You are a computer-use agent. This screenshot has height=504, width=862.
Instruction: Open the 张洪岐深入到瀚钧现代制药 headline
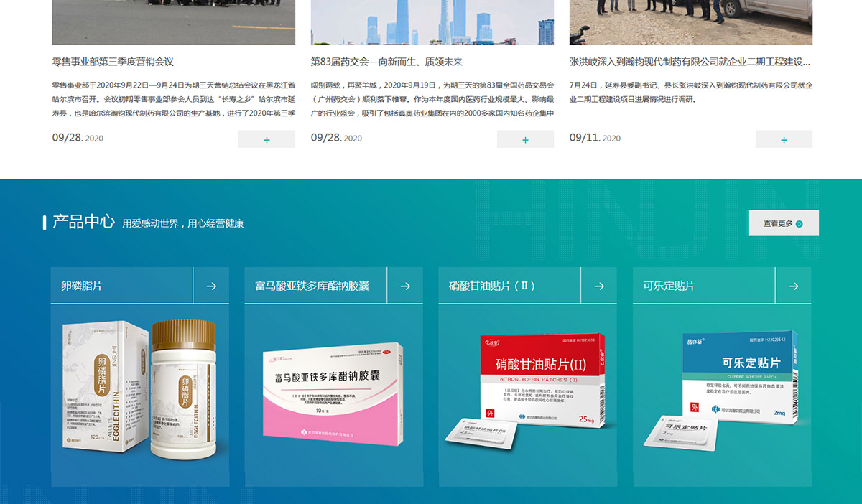pyautogui.click(x=690, y=62)
